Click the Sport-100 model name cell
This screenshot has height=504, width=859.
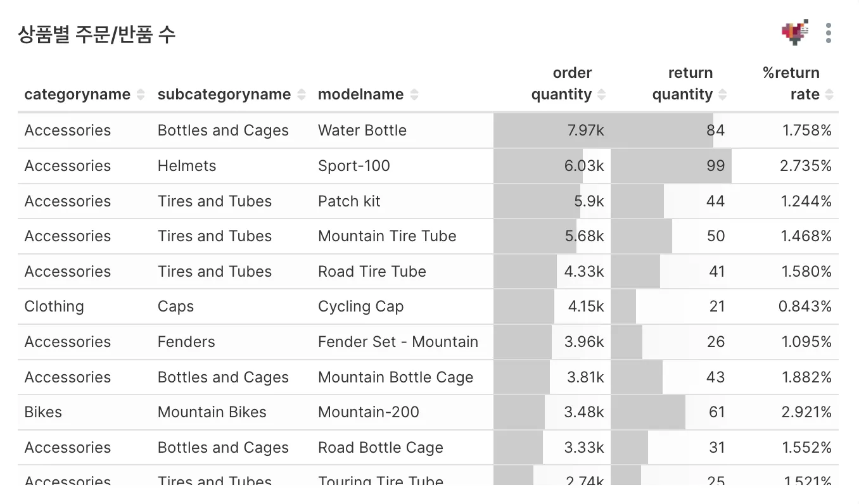[x=354, y=166]
